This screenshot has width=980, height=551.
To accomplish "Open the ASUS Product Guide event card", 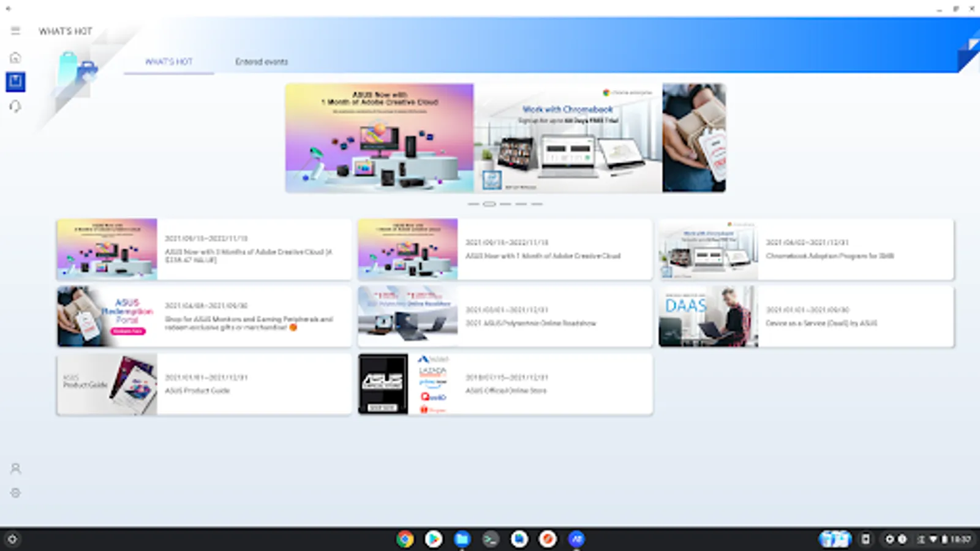I will click(204, 384).
